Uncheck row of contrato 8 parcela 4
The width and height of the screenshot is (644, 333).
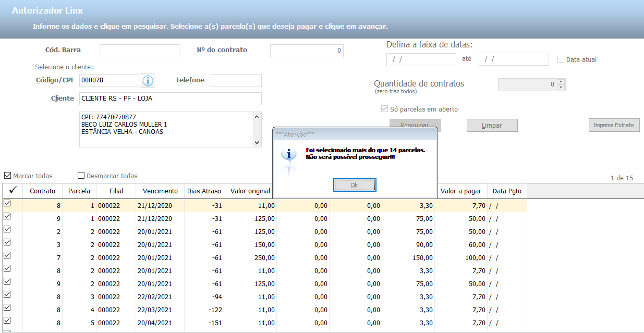(7, 307)
